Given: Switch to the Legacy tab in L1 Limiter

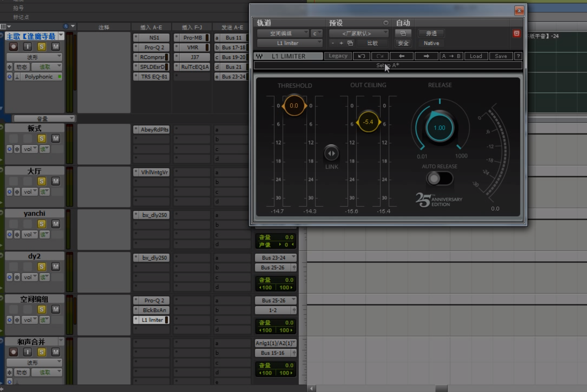Looking at the screenshot, I should click(338, 56).
